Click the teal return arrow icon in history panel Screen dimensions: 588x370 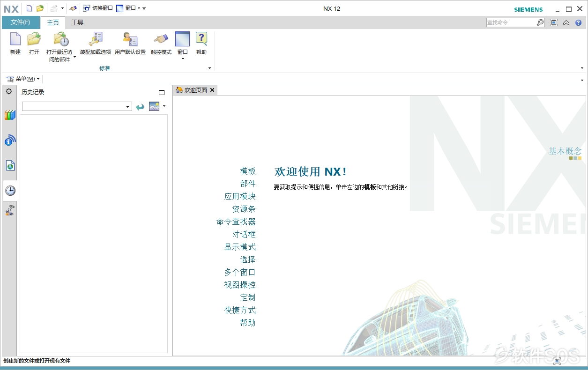(140, 107)
